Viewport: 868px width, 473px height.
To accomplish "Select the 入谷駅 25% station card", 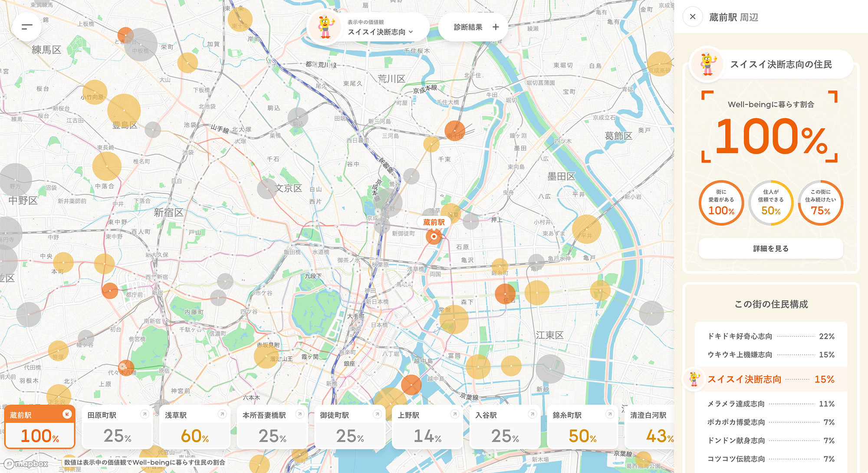I will [505, 428].
